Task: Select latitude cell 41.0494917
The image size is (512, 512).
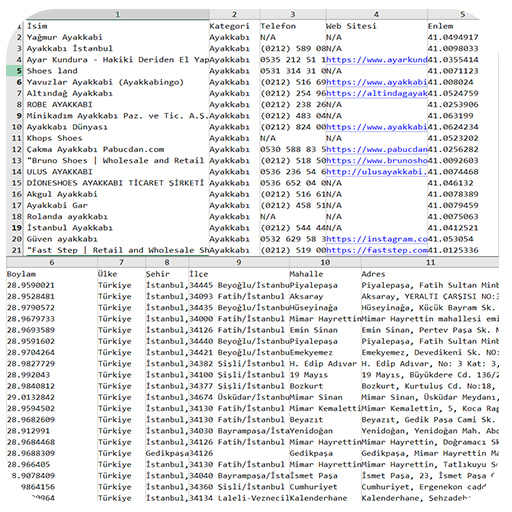Action: (463, 37)
